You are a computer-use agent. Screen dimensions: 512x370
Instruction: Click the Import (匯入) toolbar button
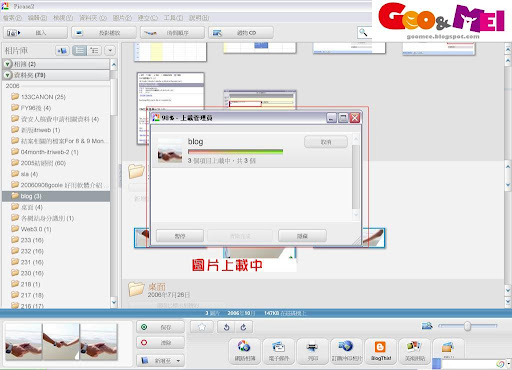35,33
